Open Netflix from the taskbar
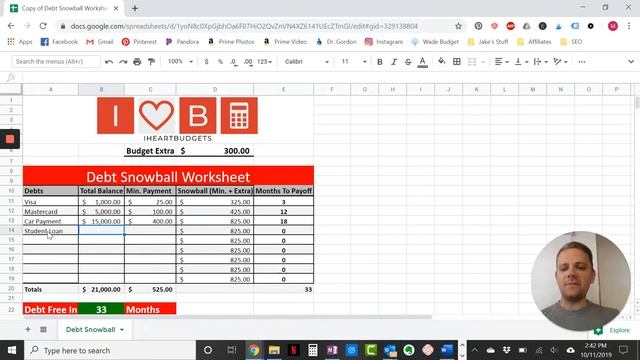Viewport: 640px width, 360px height. pos(293,350)
